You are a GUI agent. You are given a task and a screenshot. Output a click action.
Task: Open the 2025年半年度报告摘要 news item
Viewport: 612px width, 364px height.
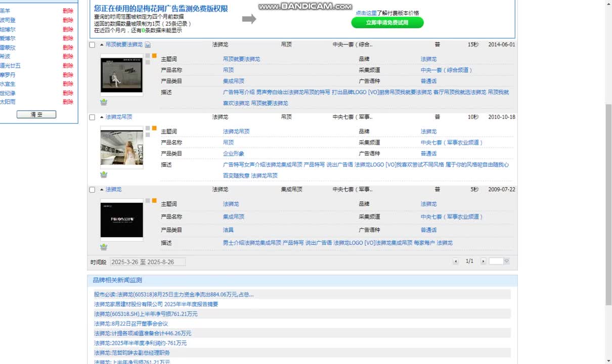(x=156, y=304)
